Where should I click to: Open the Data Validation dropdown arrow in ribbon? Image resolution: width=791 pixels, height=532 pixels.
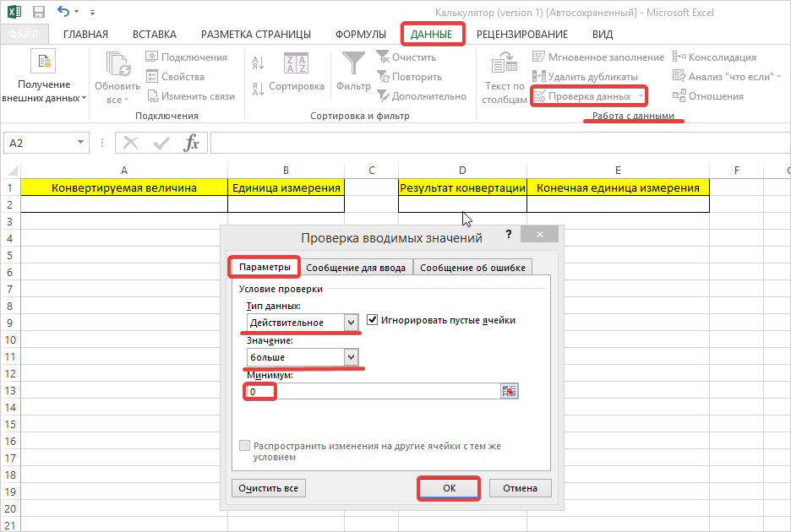pyautogui.click(x=641, y=96)
